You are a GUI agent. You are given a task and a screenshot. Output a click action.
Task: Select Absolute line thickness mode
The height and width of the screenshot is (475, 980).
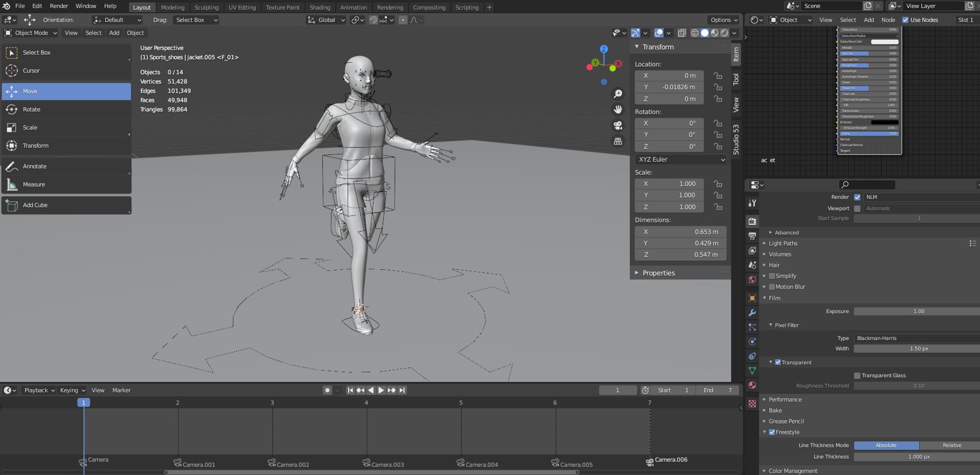(886, 445)
